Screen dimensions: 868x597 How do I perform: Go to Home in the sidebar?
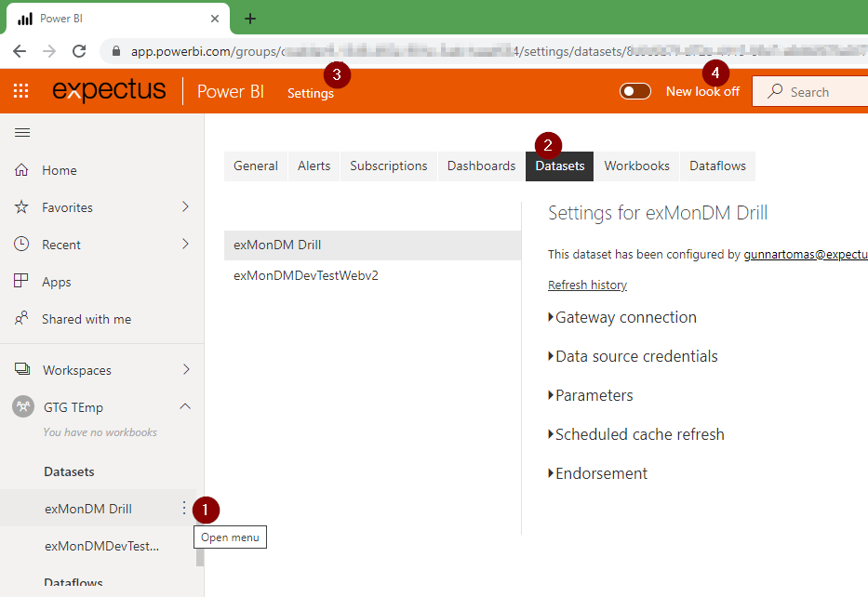pyautogui.click(x=60, y=170)
